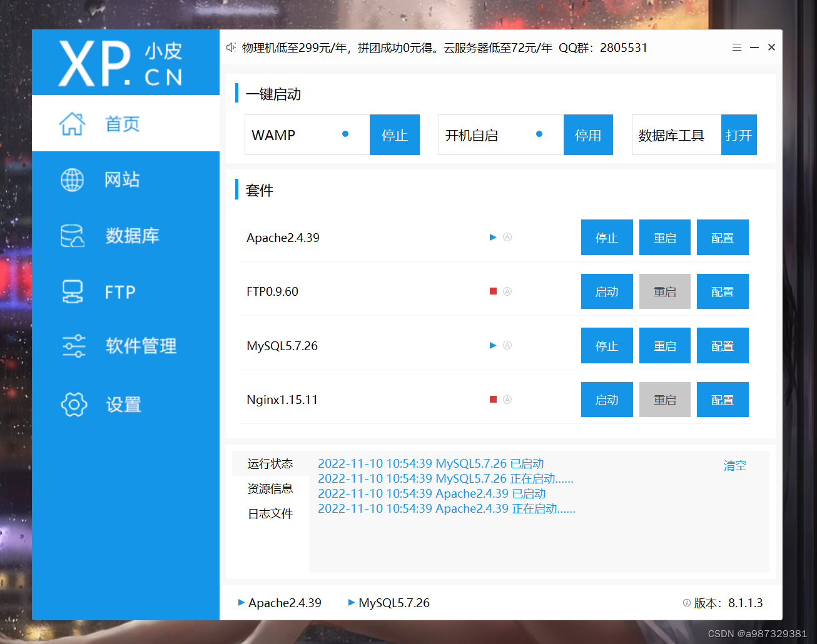Click the 开机自启 status dot
The image size is (817, 644).
tap(539, 134)
